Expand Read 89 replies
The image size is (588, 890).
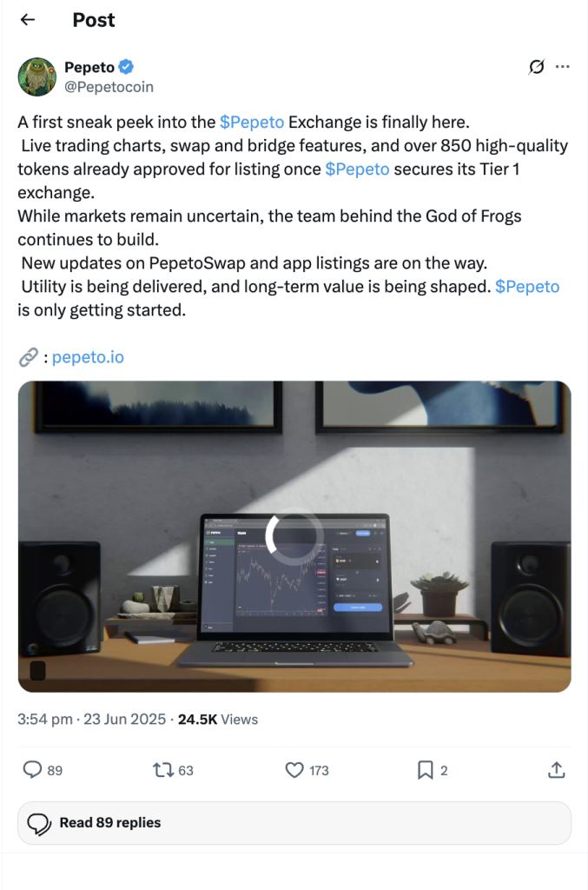pos(294,823)
